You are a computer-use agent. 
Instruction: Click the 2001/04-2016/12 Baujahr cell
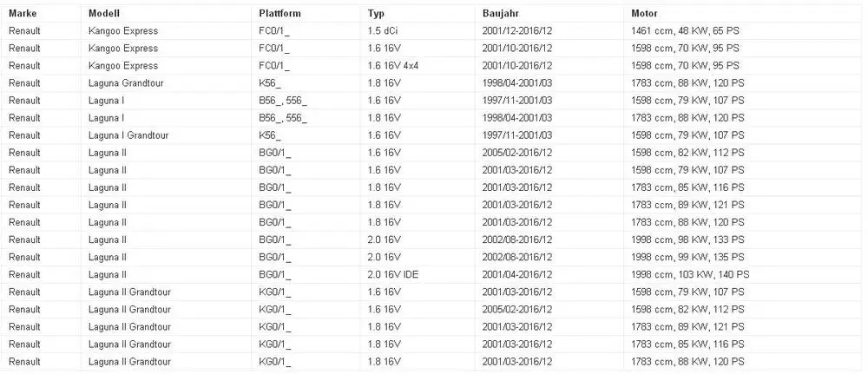(517, 274)
